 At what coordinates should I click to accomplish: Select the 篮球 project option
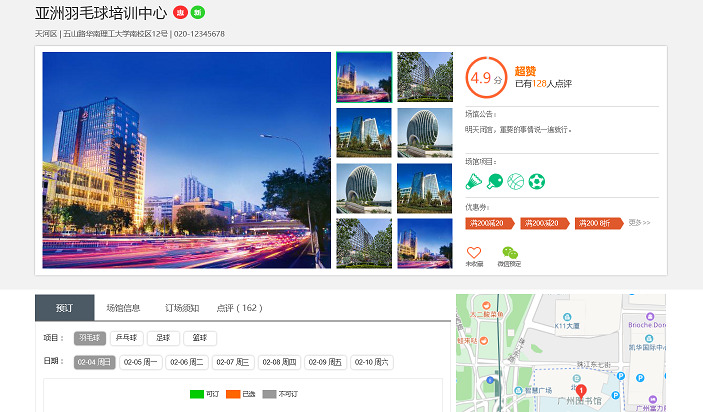click(x=200, y=338)
